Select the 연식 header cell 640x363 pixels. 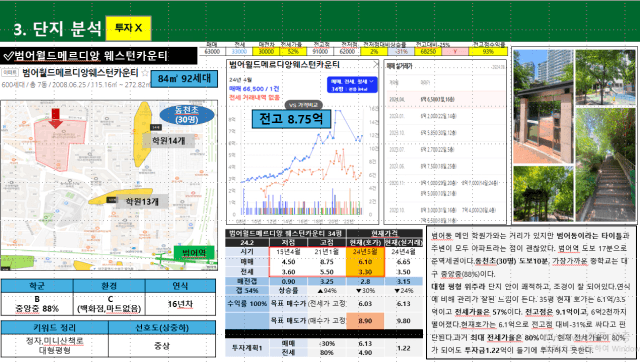(180, 286)
